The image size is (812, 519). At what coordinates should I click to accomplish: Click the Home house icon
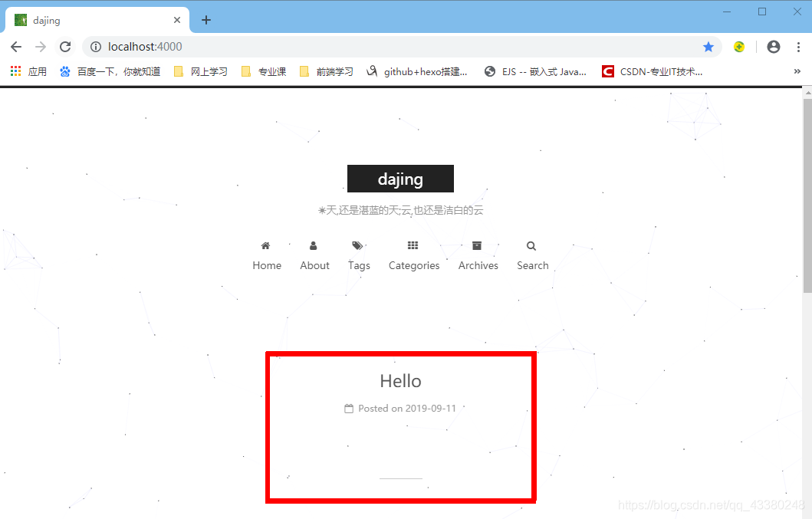(x=265, y=245)
